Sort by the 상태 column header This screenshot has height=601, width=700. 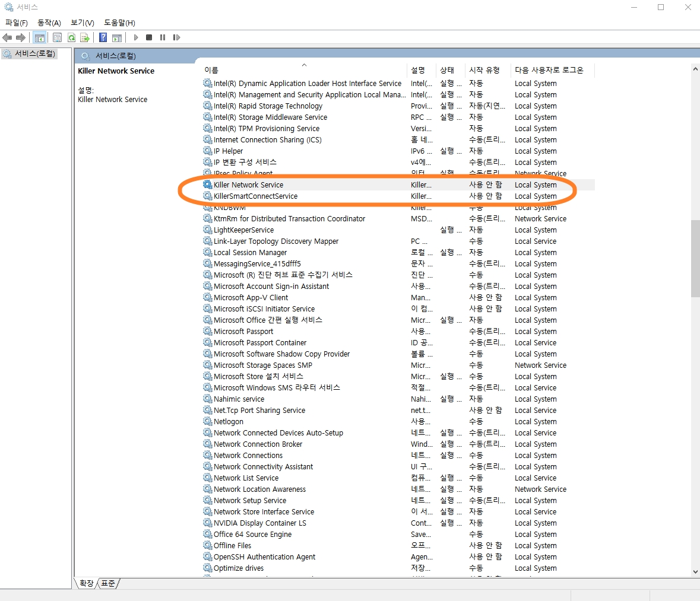coord(451,70)
